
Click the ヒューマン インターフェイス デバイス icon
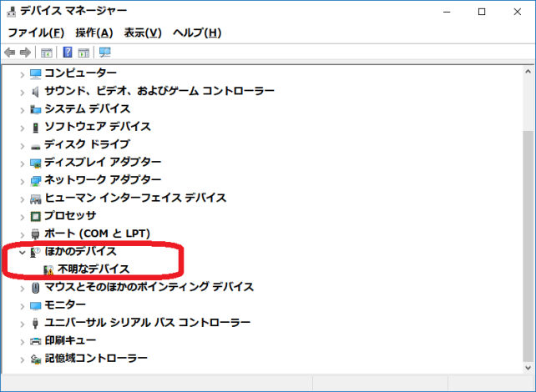pos(36,199)
